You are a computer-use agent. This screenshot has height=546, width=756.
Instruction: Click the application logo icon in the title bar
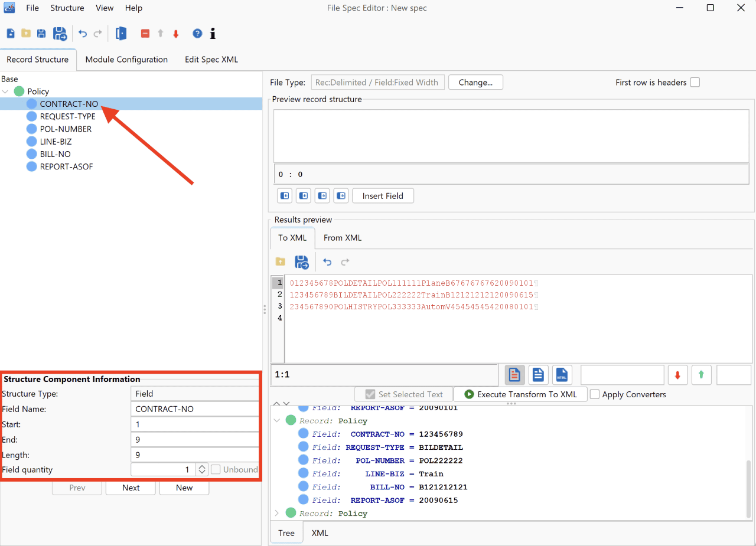pos(9,8)
